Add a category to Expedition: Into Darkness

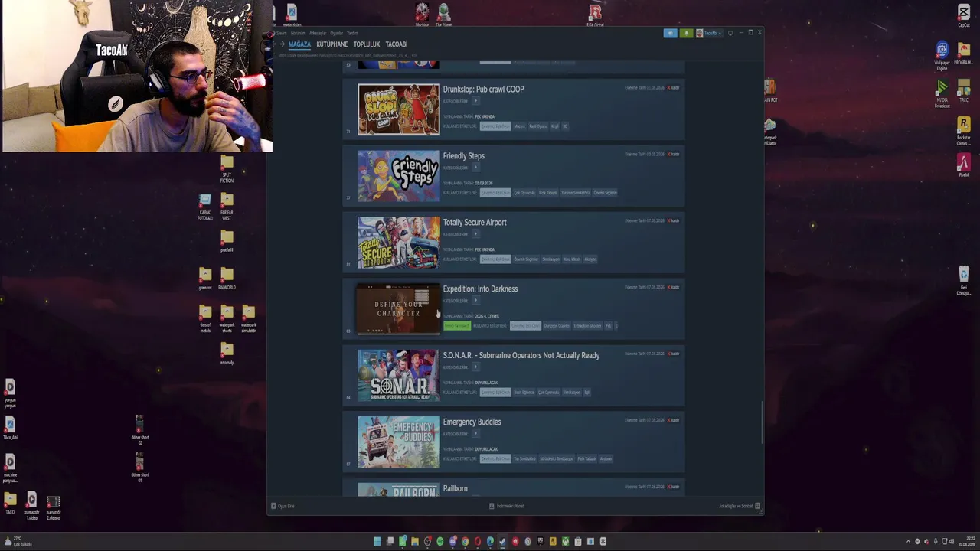coord(475,301)
